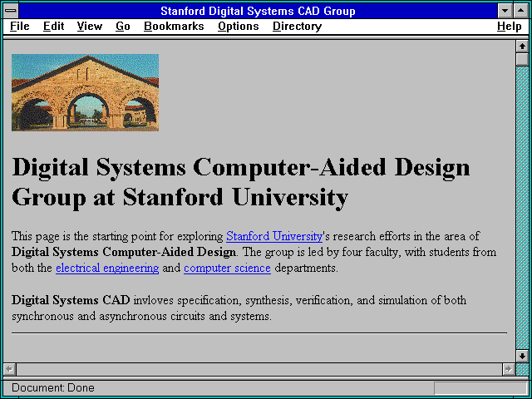532x399 pixels.
Task: Click the text "synchronous and asynchronous circuits and systems."
Action: [x=141, y=317]
